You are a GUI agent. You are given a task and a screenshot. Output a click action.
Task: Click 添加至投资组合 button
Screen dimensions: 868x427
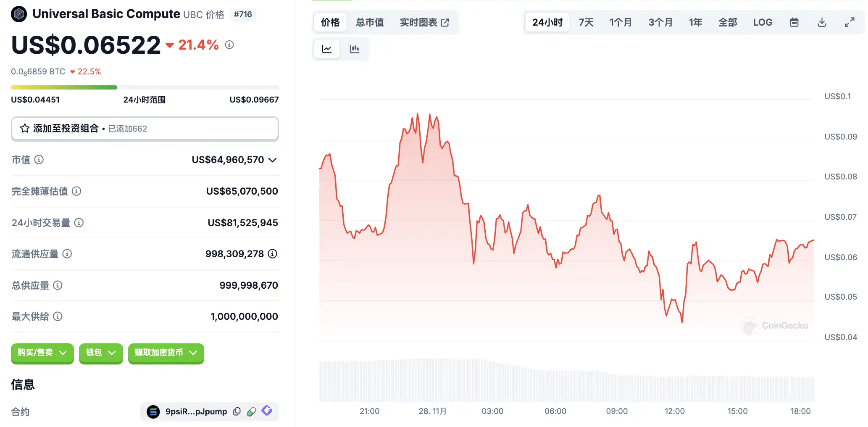pyautogui.click(x=145, y=129)
